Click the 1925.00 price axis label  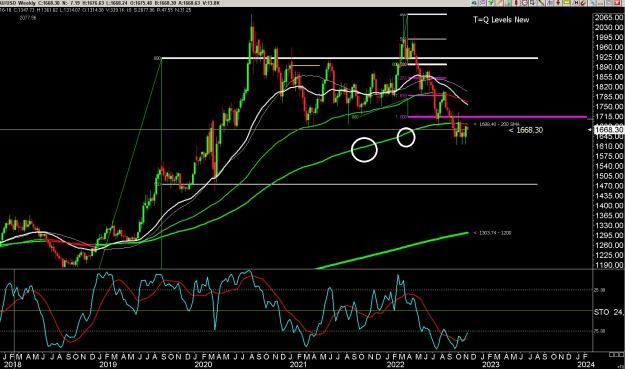[609, 57]
